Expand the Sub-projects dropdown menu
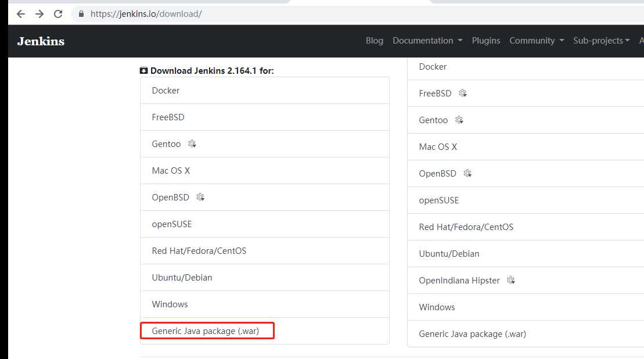This screenshot has width=644, height=359. click(x=601, y=41)
